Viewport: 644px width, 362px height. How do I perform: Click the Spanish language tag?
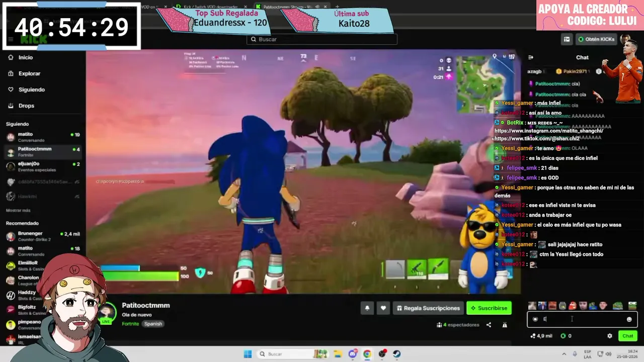click(x=153, y=324)
